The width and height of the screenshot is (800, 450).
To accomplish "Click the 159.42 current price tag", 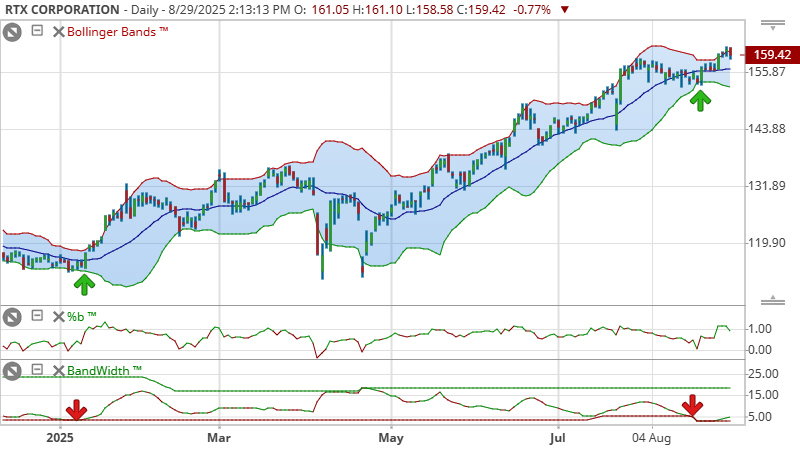I will click(x=772, y=55).
